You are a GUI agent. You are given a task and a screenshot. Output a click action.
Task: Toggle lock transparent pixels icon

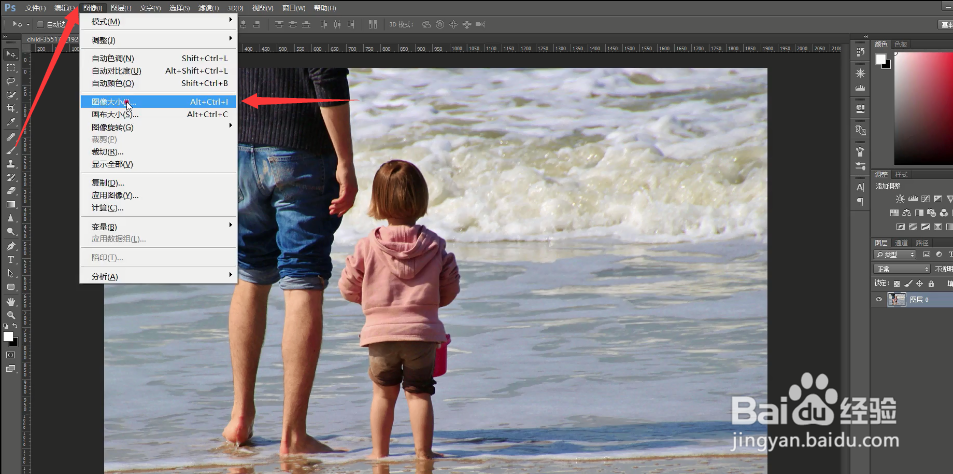click(896, 283)
